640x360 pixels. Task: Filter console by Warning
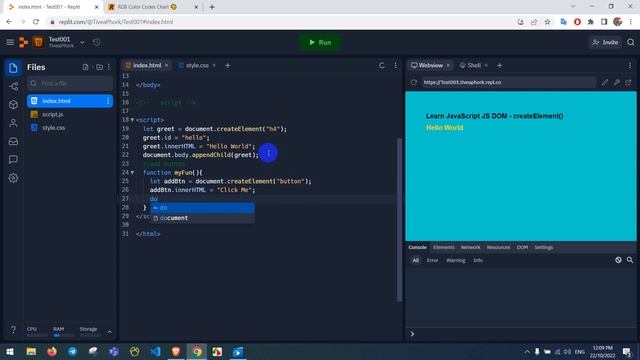(456, 260)
